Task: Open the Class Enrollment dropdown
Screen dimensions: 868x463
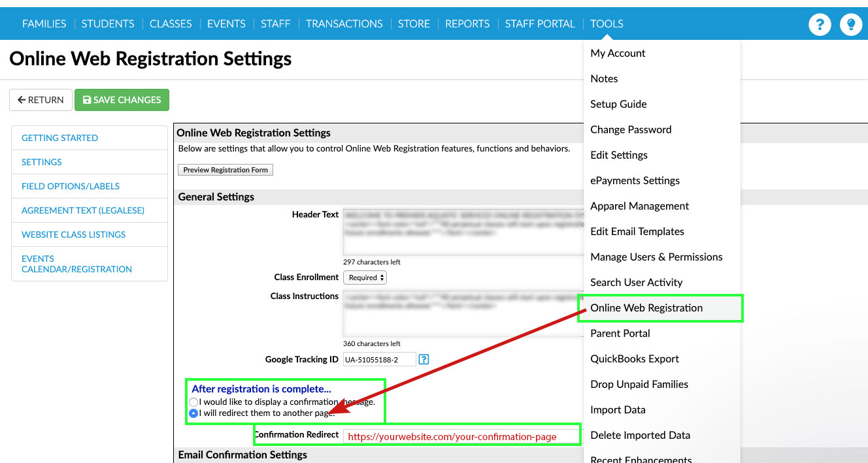Action: (x=365, y=278)
